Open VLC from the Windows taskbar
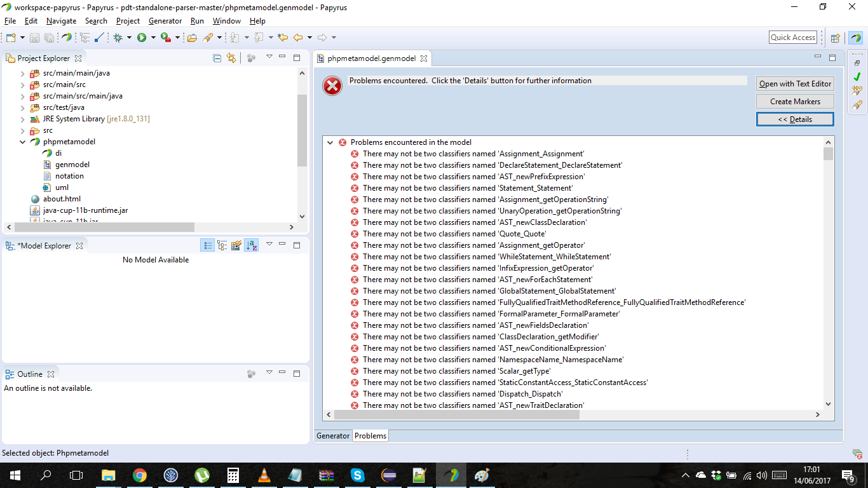Screen dimensions: 868x488 [x=264, y=475]
